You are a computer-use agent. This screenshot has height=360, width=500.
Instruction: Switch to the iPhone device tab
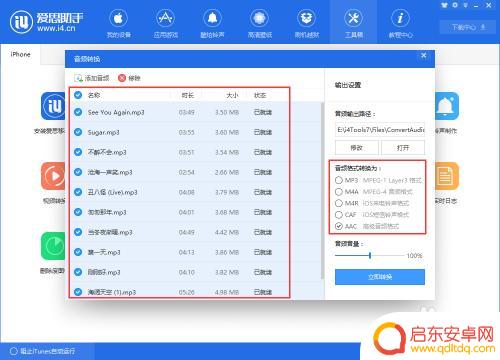click(x=20, y=54)
